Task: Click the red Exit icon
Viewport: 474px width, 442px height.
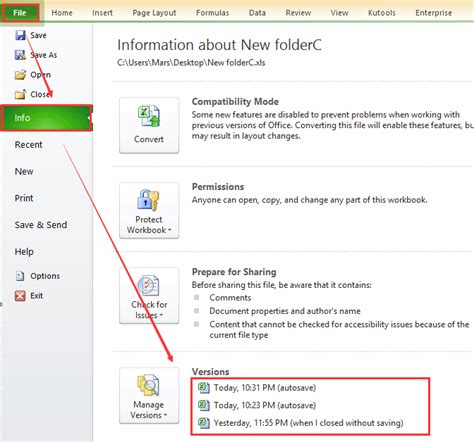Action: [20, 296]
